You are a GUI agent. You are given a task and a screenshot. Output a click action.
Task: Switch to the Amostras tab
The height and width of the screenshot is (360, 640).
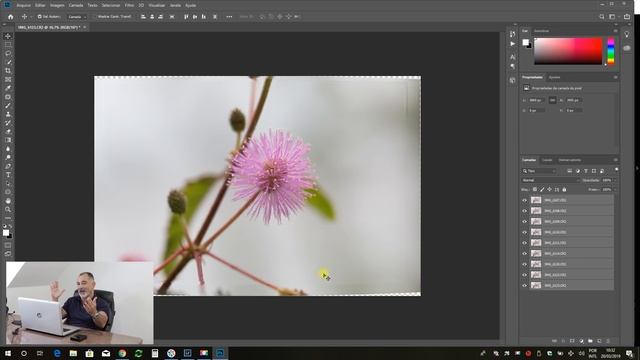[x=542, y=31]
